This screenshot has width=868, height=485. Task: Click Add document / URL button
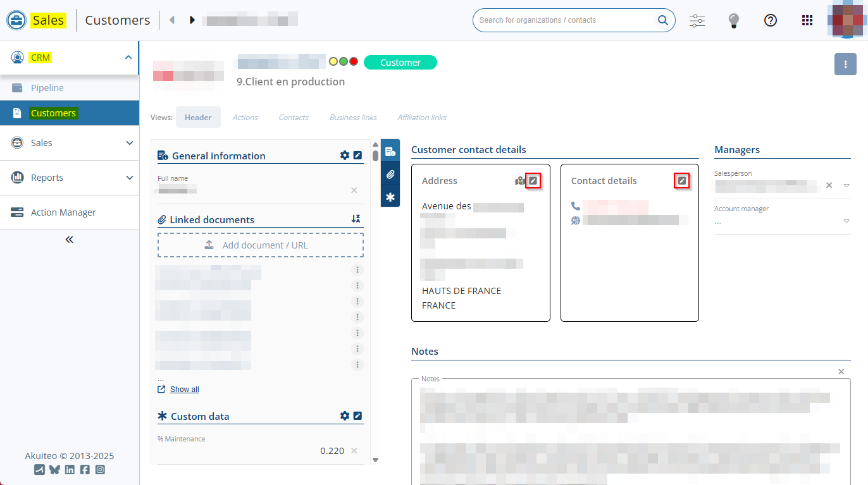click(261, 245)
